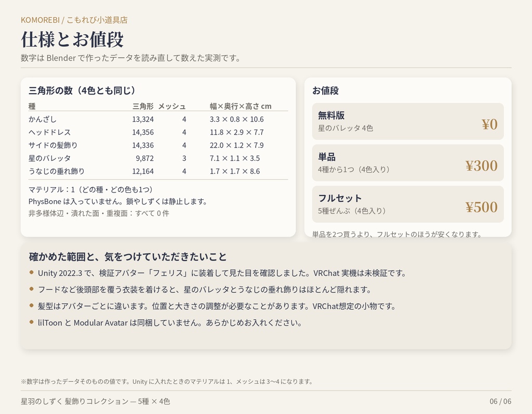Select the お値段 panel heading
Image resolution: width=532 pixels, height=414 pixels.
tap(325, 90)
